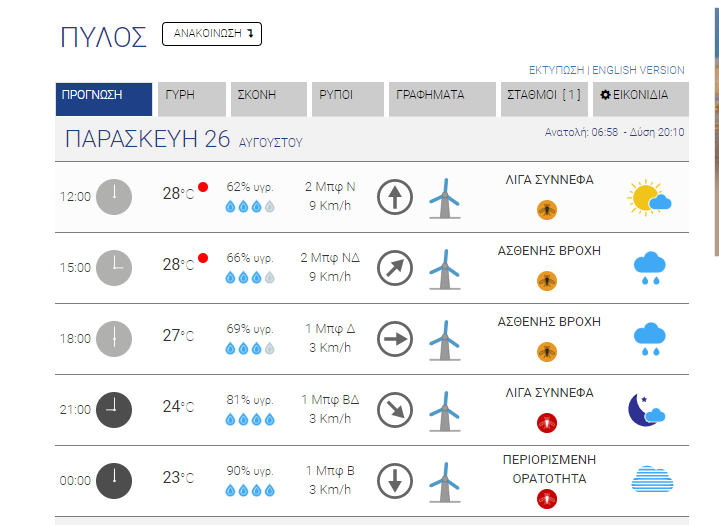Click the wind turbine icon at 18:00

444,340
